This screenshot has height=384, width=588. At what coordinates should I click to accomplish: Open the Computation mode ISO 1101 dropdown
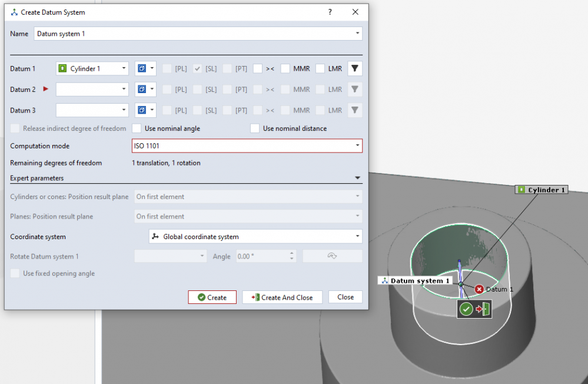pyautogui.click(x=247, y=146)
